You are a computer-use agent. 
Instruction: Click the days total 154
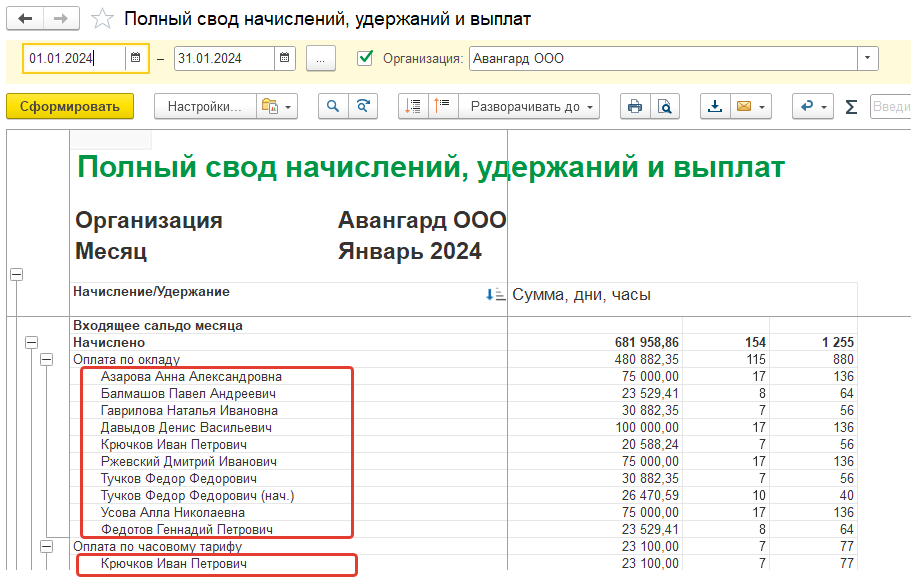click(x=756, y=342)
